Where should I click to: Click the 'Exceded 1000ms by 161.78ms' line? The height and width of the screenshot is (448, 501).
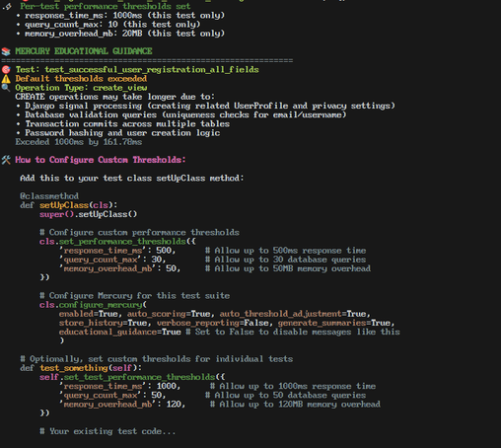(79, 142)
